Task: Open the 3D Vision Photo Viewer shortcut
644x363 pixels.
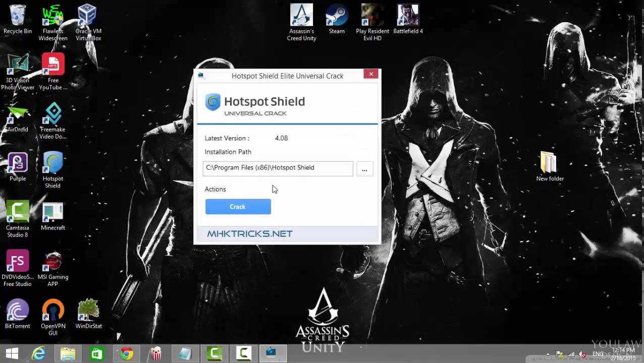Action: pos(18,72)
